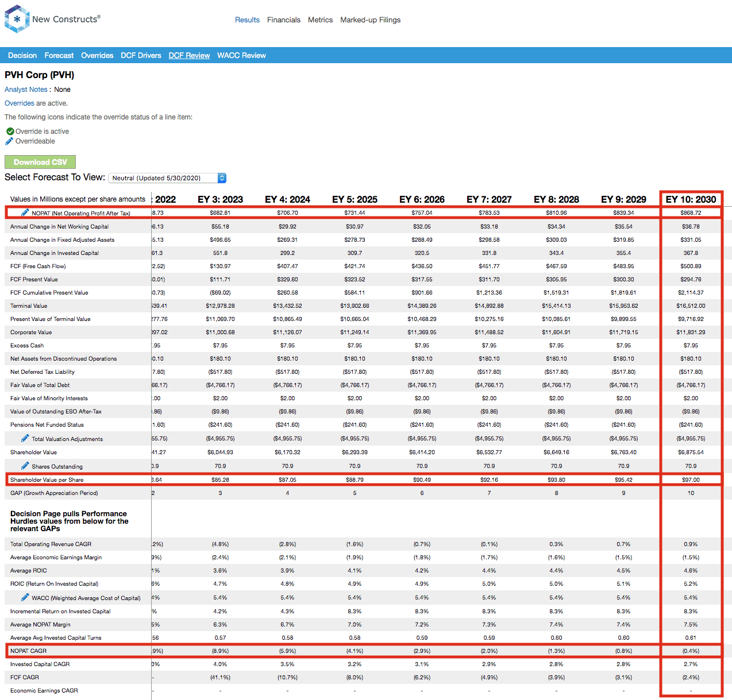Click the pencil icon beside WACC row

[x=25, y=597]
